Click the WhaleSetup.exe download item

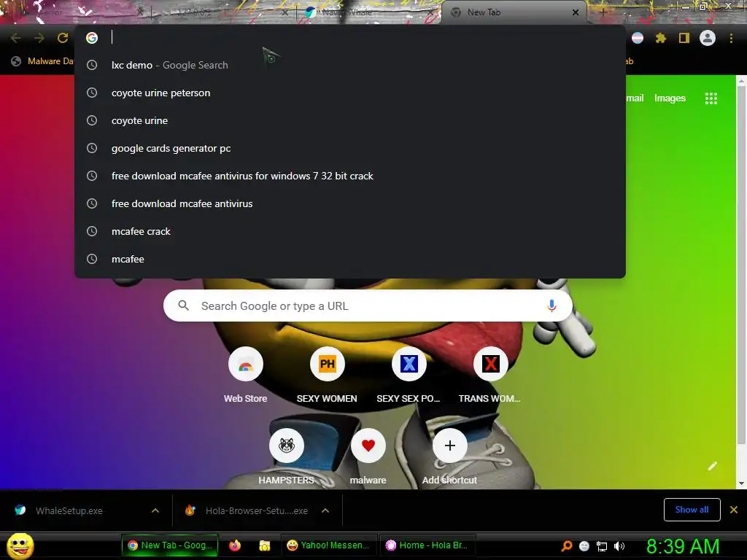pos(69,510)
